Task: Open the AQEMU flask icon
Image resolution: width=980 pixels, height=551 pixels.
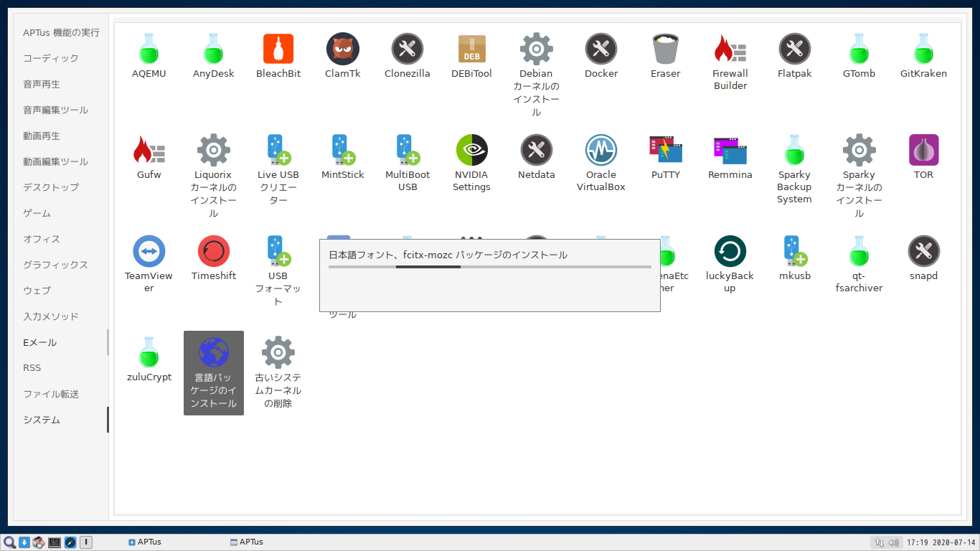Action: pyautogui.click(x=149, y=49)
